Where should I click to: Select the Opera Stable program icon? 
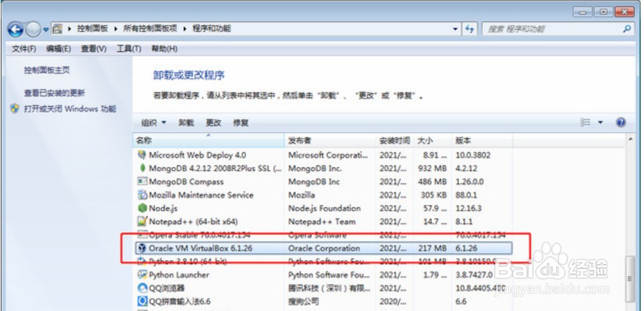tap(142, 235)
